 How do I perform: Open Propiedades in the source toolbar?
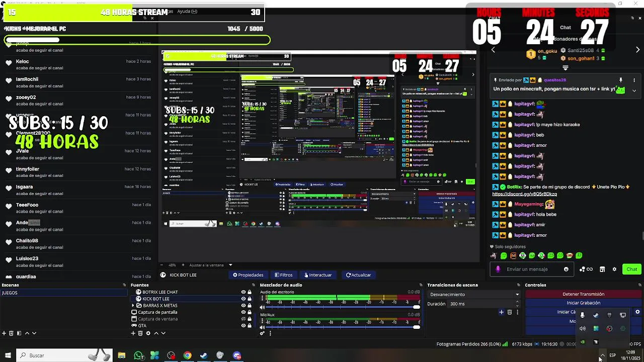point(248,275)
